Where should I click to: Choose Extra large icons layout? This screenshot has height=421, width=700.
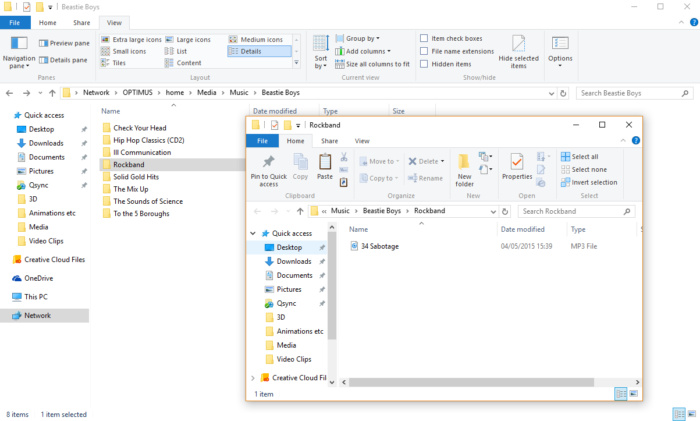tap(131, 40)
